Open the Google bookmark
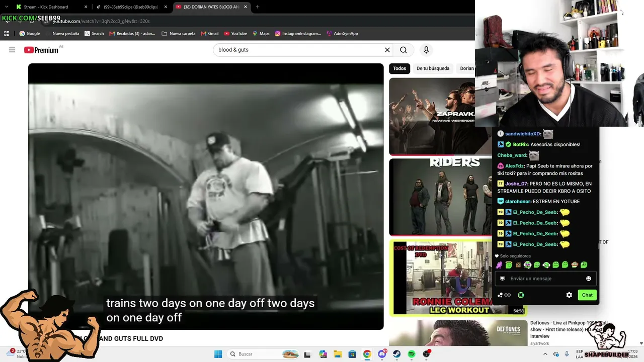Viewport: 644px width, 362px height. click(30, 34)
